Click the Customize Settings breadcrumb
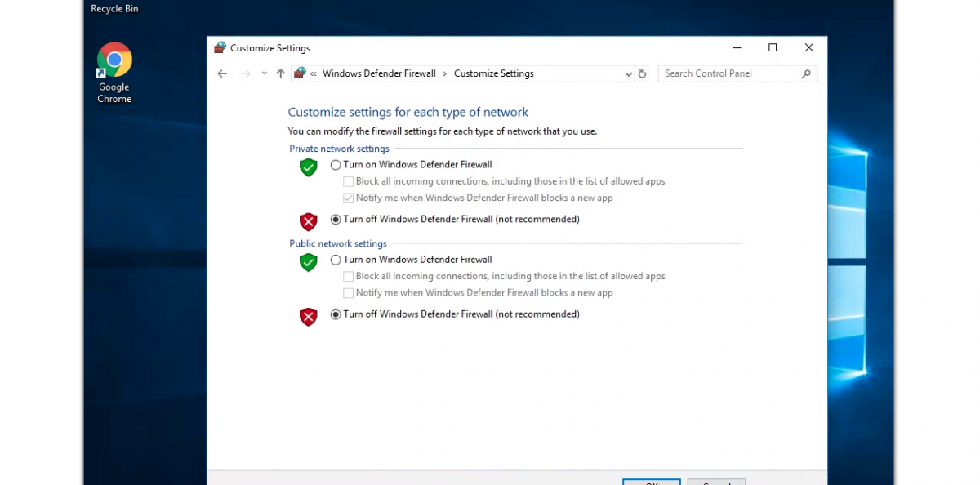 point(494,73)
